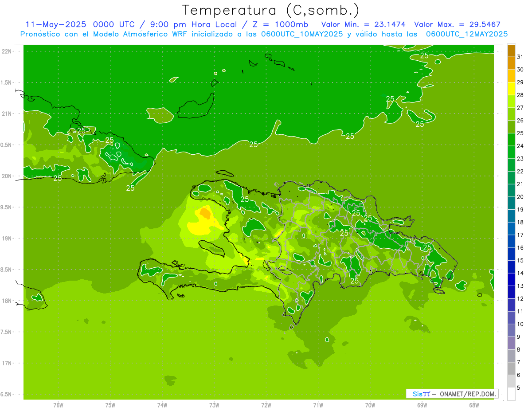Click the longitude axis label "70W"
Screen dimensions: 532x411
coord(370,405)
